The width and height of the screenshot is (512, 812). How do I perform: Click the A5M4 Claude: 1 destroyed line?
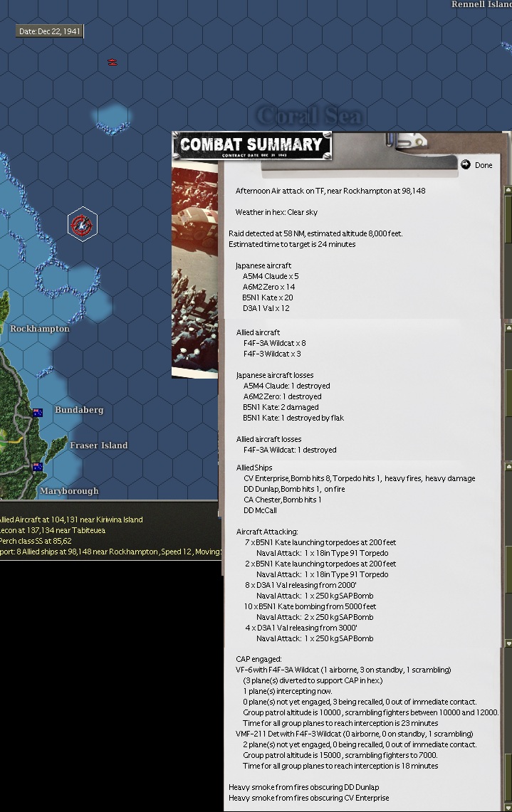point(286,386)
